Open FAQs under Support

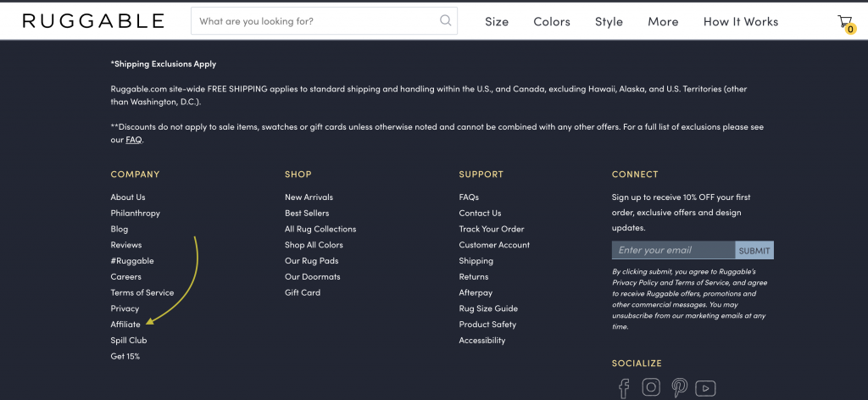[469, 197]
